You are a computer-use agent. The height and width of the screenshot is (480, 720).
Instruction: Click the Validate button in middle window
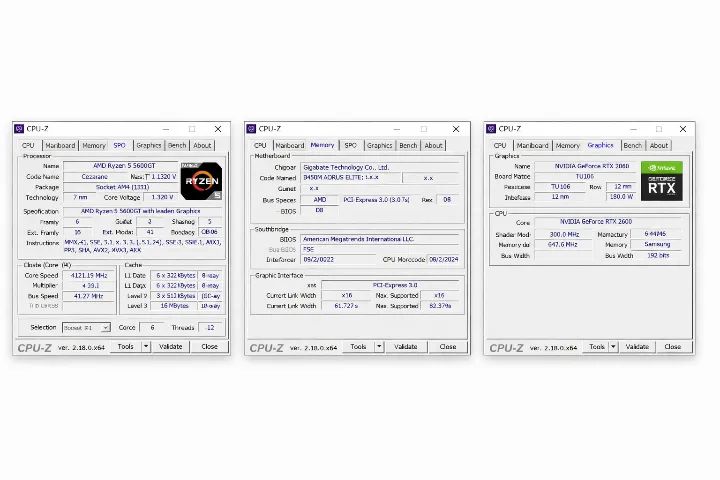405,346
